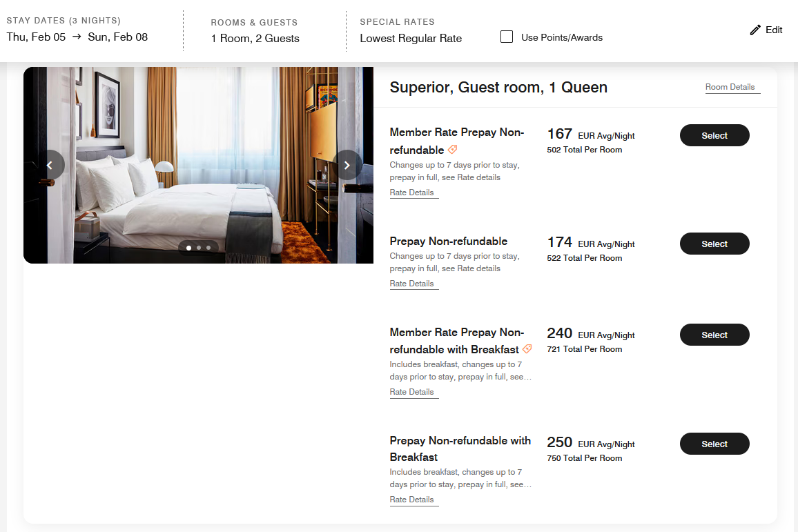The height and width of the screenshot is (532, 798).
Task: Show the previous room photo
Action: pos(50,165)
